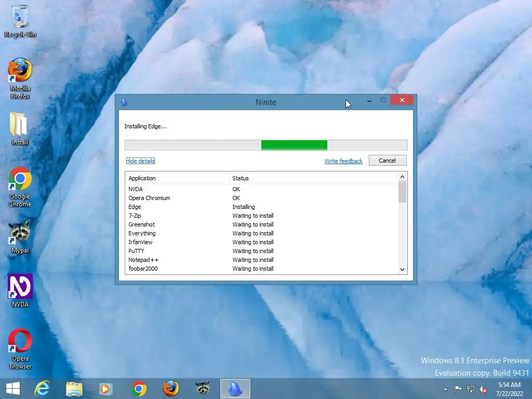This screenshot has width=532, height=399.
Task: Select the PuTTY row
Action: tap(262, 251)
